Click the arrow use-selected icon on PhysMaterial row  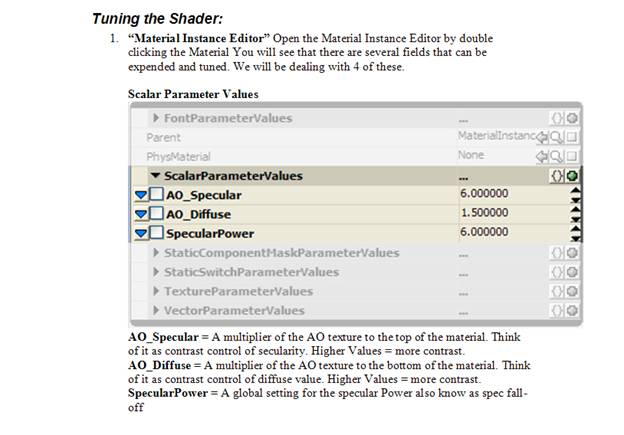[x=542, y=156]
